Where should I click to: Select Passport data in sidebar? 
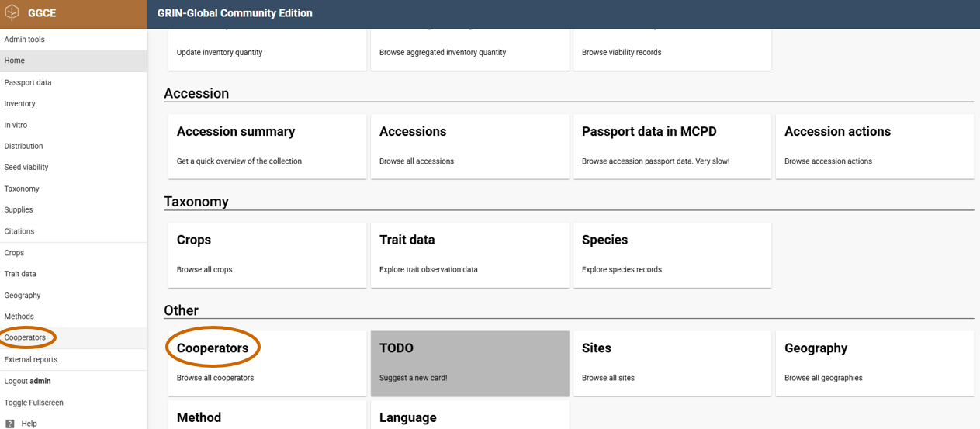pyautogui.click(x=28, y=82)
